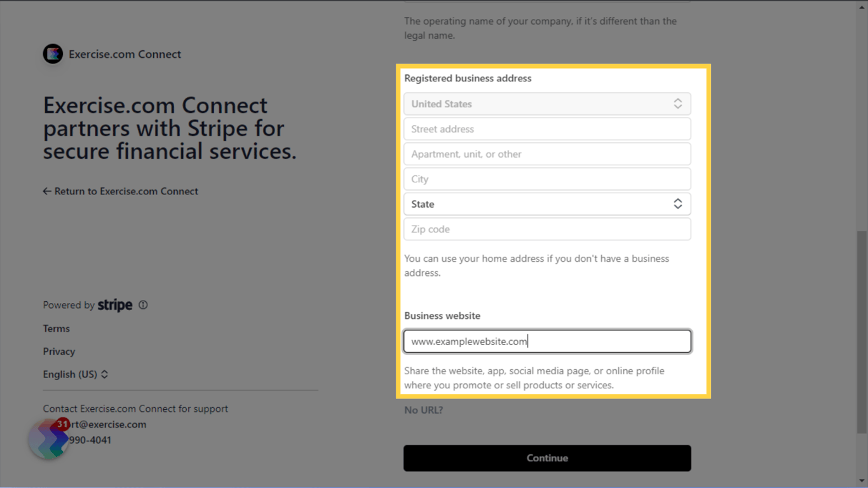
Task: Click Return to Exercise.com Connect
Action: coord(126,191)
